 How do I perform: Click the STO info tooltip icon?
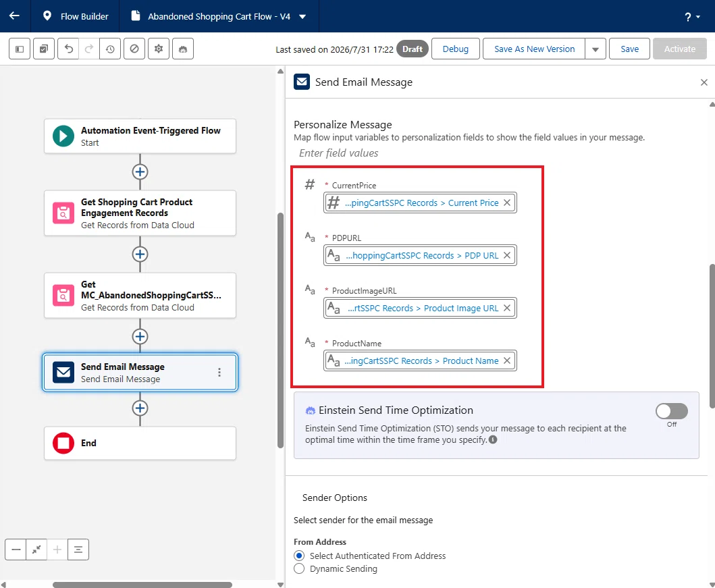[493, 440]
